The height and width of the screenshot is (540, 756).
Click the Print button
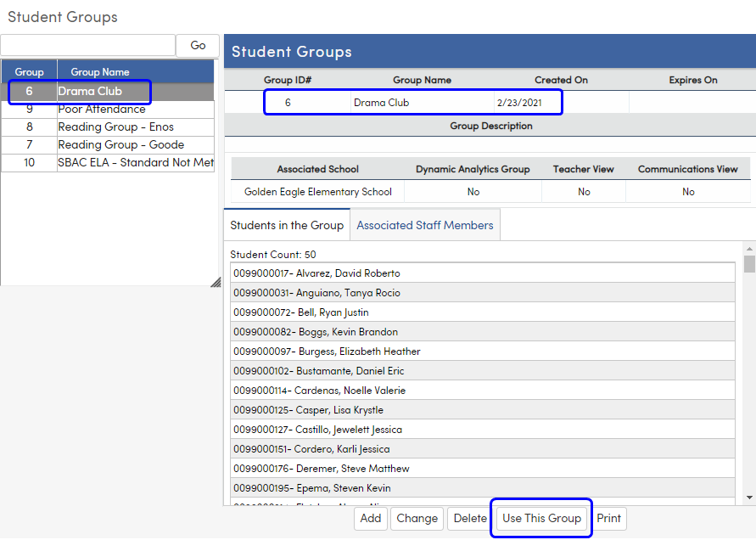[609, 518]
